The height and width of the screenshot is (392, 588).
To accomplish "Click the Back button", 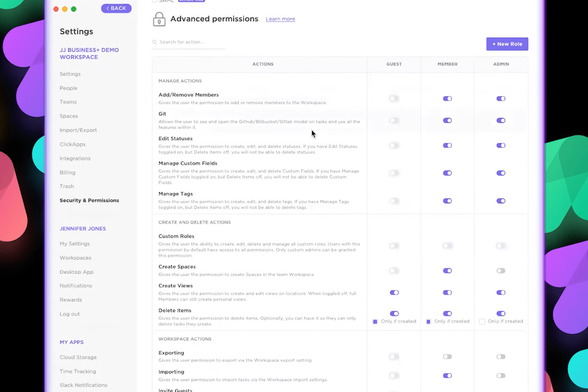I will [116, 8].
